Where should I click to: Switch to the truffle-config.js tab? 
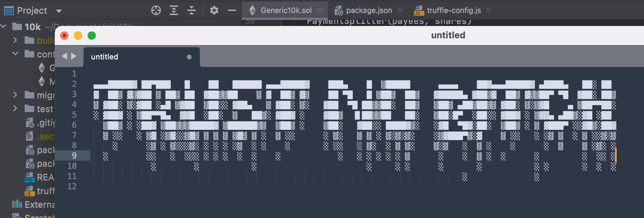(x=453, y=11)
